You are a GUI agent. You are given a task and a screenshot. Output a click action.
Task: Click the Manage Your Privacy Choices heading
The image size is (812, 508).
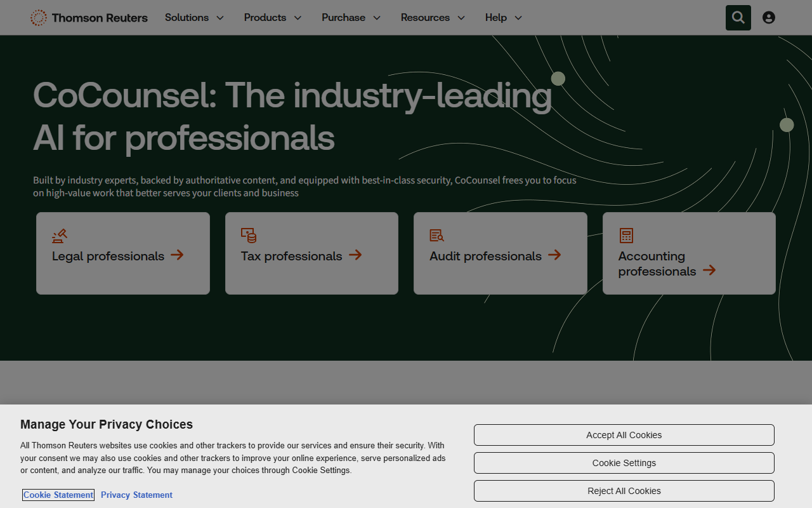107,424
